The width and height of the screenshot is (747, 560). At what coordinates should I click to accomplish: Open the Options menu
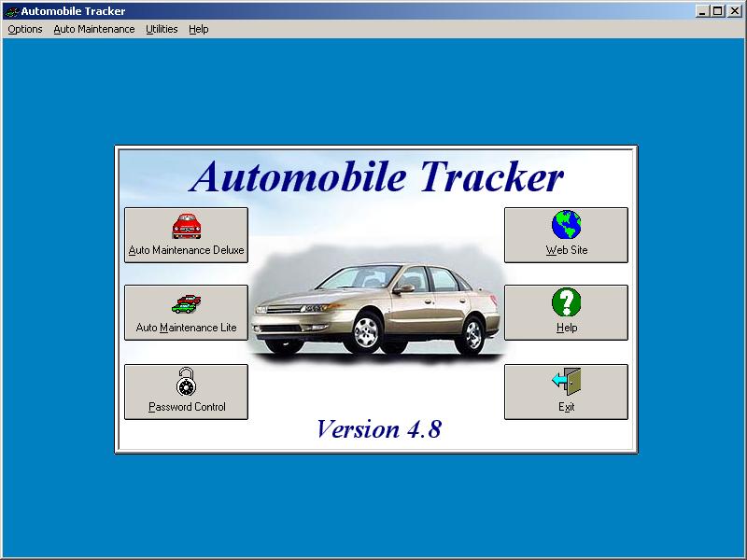tap(25, 29)
